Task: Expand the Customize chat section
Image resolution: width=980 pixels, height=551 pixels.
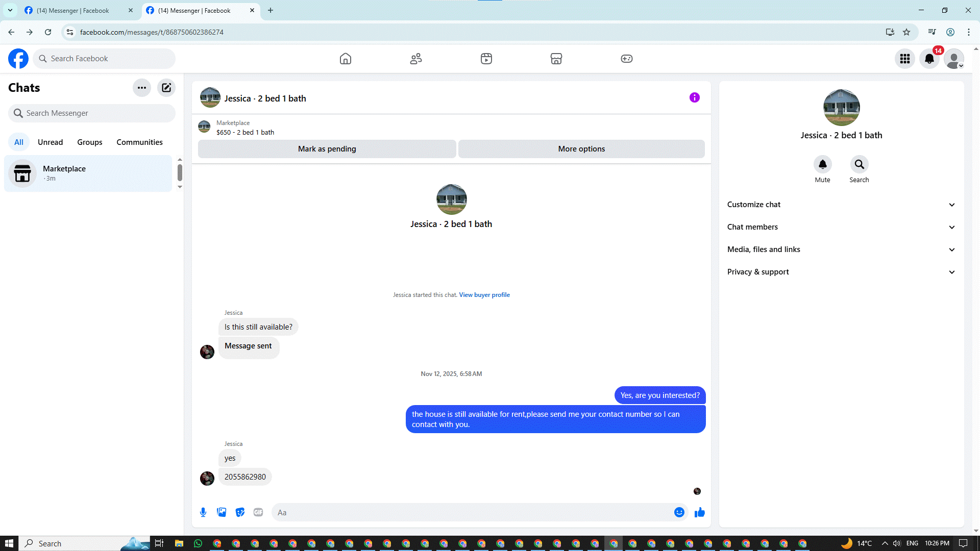Action: coord(841,205)
